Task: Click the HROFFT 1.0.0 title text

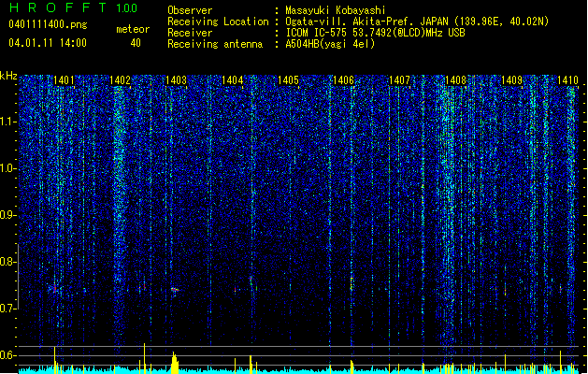Action: [x=74, y=7]
